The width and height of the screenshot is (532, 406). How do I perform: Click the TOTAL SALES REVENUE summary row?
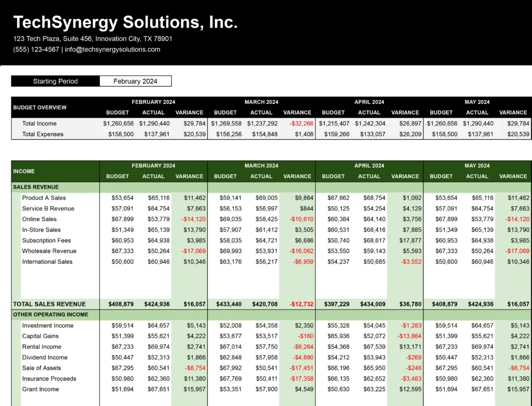(x=49, y=304)
